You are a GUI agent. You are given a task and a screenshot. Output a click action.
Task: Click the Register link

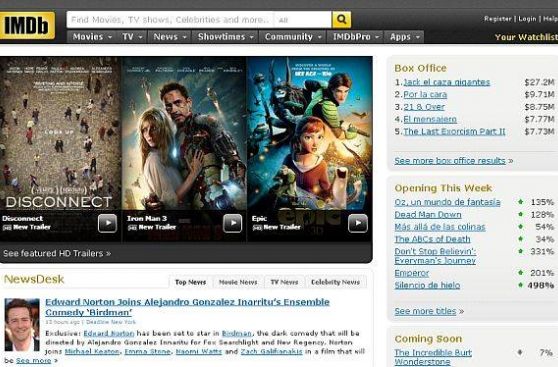coord(498,19)
